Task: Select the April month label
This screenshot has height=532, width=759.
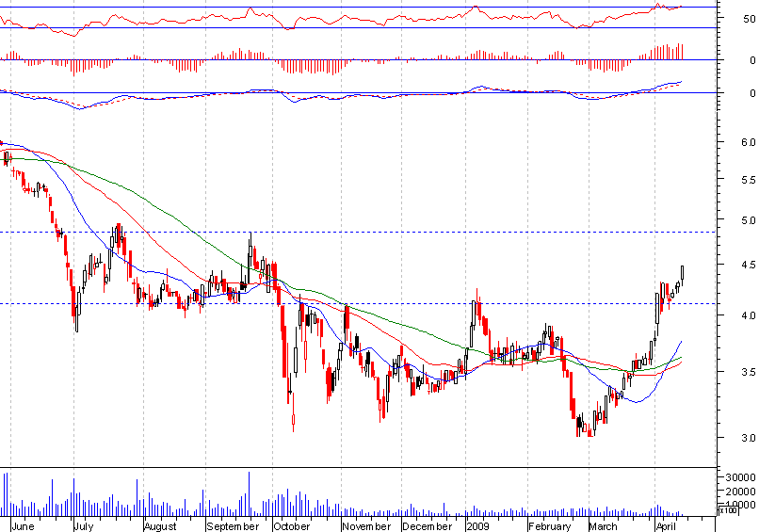Action: pos(666,526)
